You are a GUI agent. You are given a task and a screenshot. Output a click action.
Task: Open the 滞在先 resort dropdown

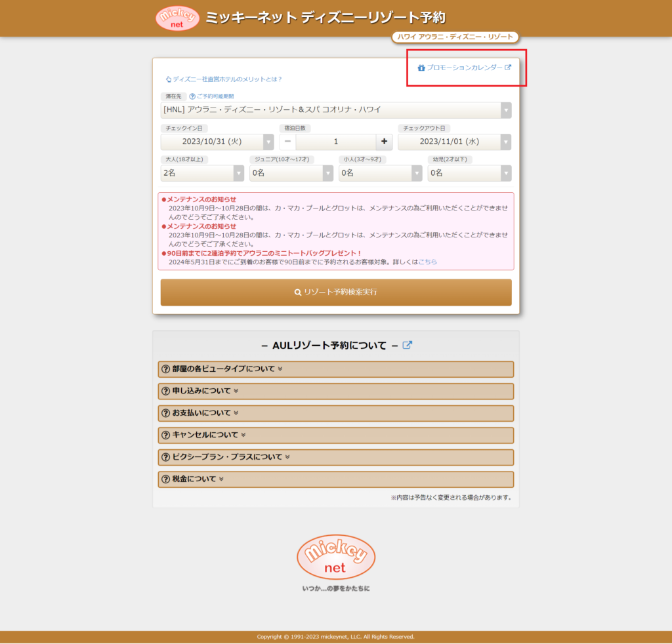click(336, 110)
